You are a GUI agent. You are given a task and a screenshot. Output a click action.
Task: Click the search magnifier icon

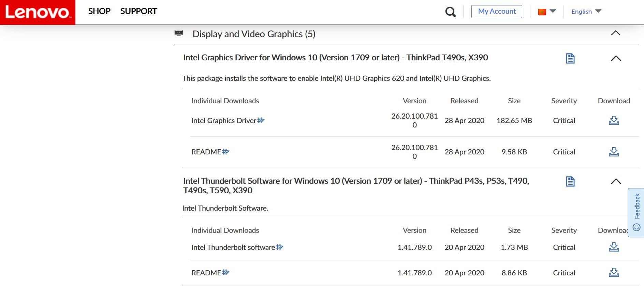[450, 12]
